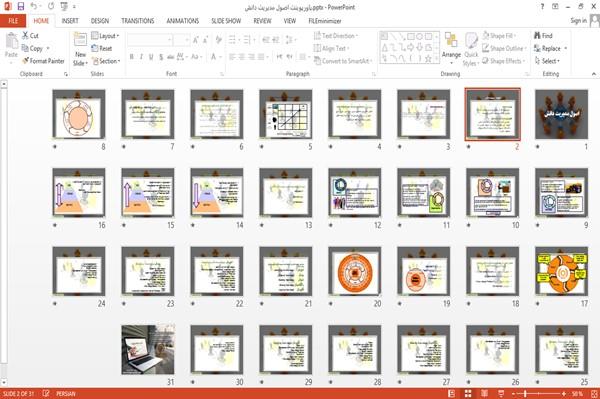This screenshot has width=600, height=399.
Task: Select slide 17 thumbnail
Action: pyautogui.click(x=561, y=271)
